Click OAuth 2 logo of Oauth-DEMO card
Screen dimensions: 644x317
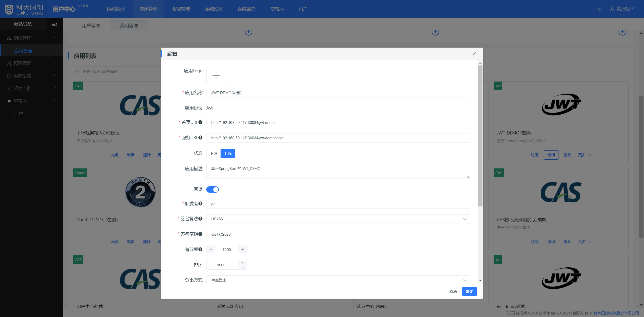tap(140, 192)
